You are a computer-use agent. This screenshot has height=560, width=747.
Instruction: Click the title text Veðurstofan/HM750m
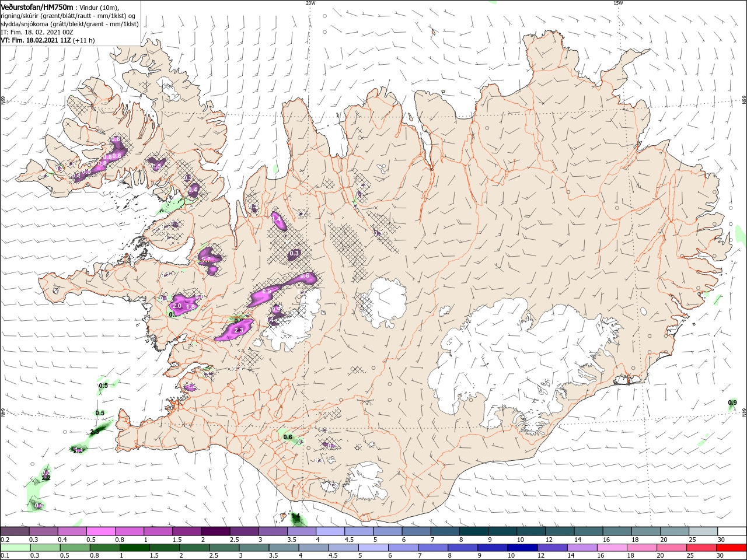point(37,7)
